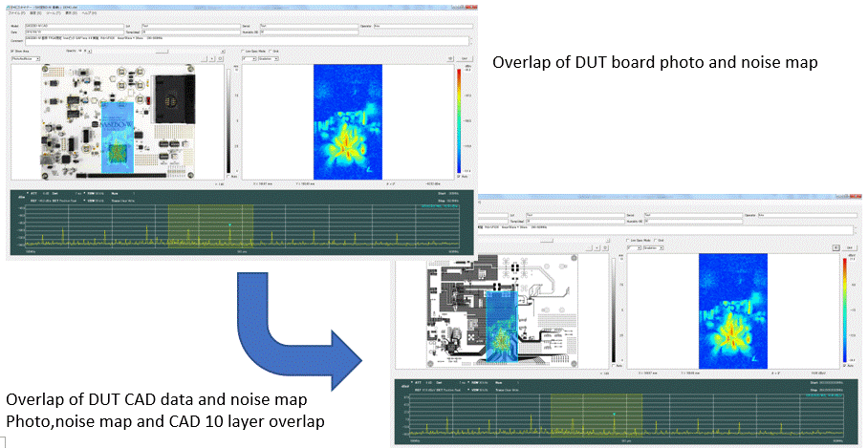
Task: Click the plus button above CAD view in lower window
Action: (597, 247)
